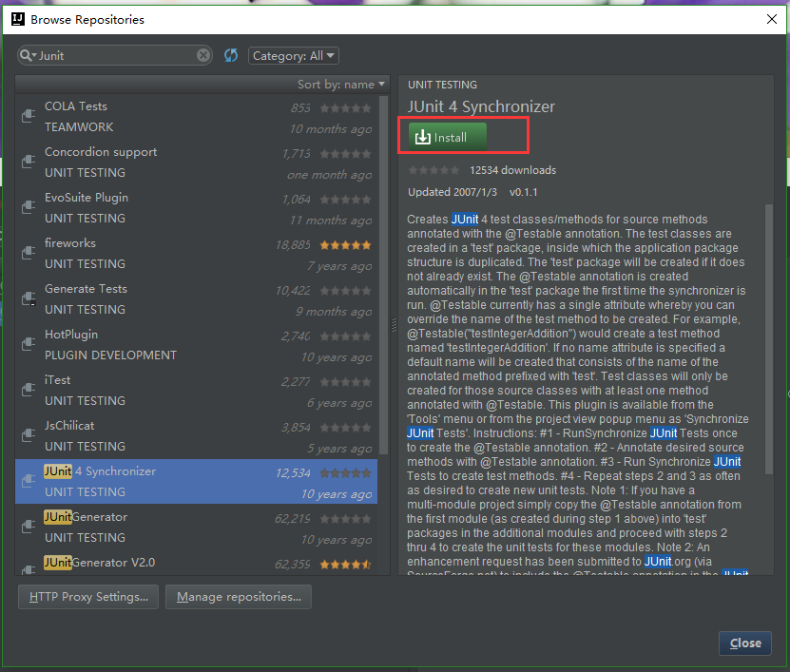Click the 'one month ago' text
The height and width of the screenshot is (672, 790).
click(x=330, y=175)
